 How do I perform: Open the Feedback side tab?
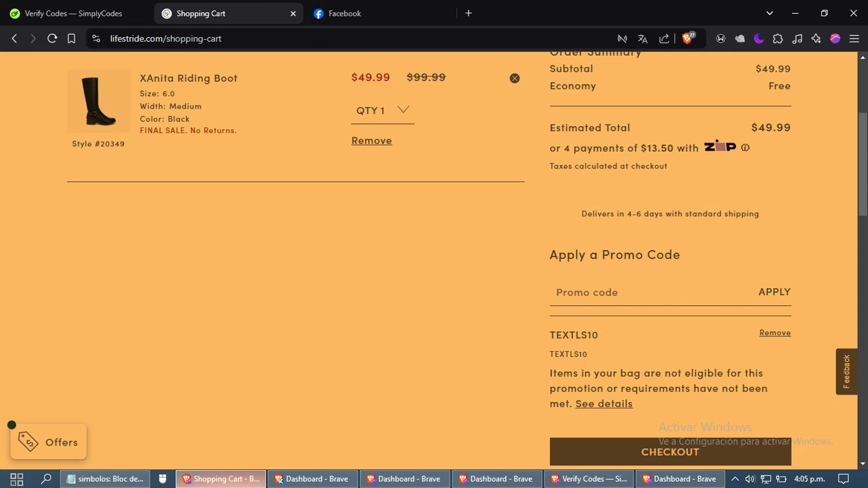click(847, 372)
